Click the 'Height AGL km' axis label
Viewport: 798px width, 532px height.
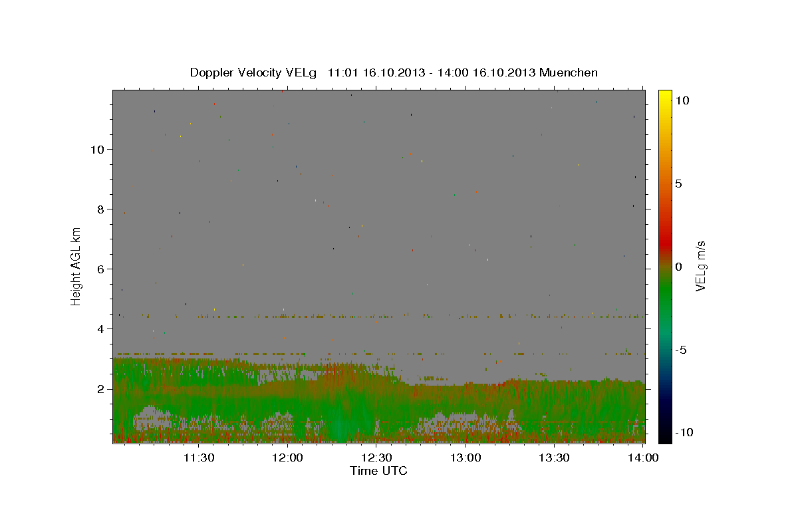(x=76, y=266)
